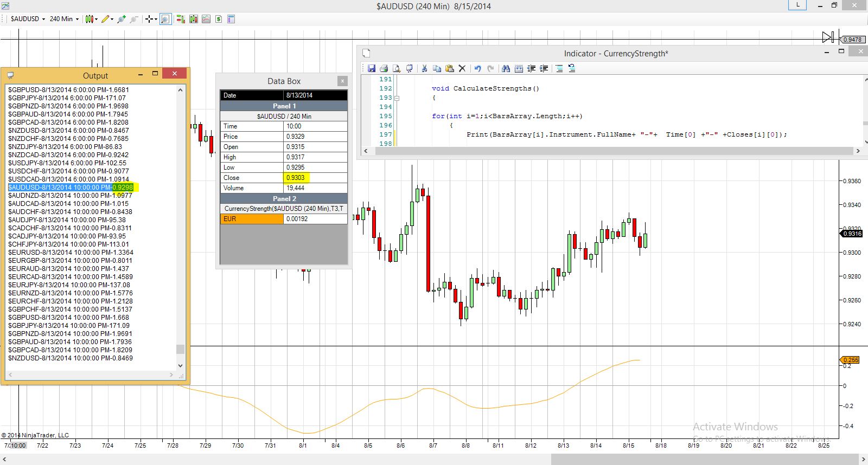Screen dimensions: 868x465
Task: Click the editor horizontal scrollbar thumb
Action: click(611, 151)
